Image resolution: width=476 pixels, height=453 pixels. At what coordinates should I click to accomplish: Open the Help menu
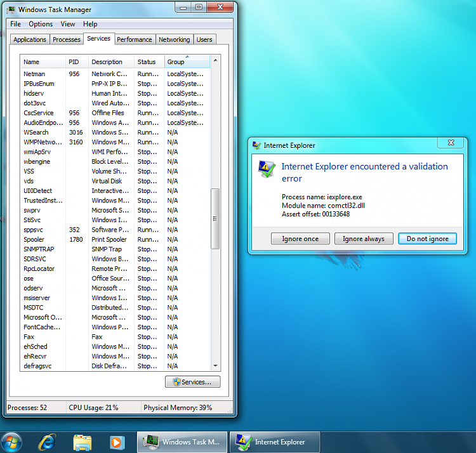[x=90, y=24]
